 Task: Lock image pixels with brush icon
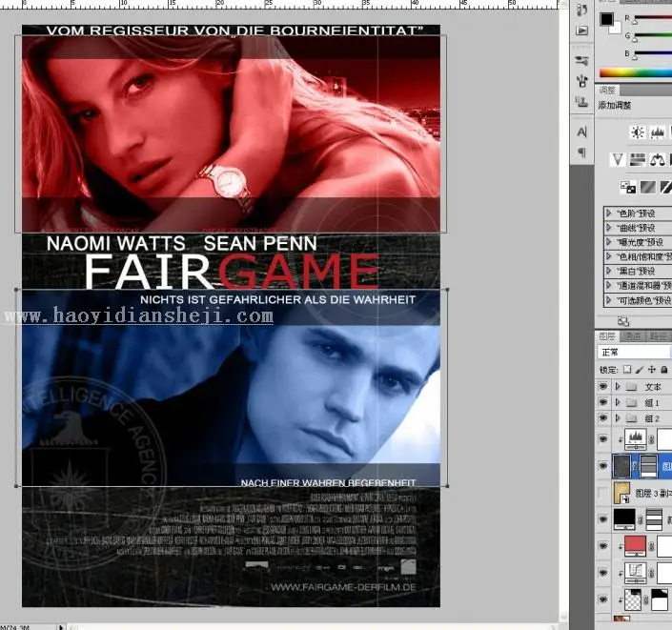(640, 370)
